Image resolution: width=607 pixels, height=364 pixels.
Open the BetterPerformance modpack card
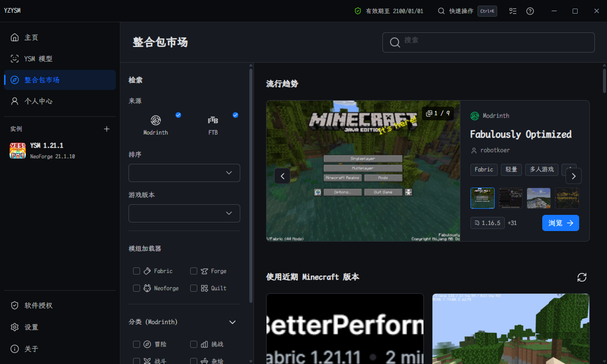click(345, 329)
